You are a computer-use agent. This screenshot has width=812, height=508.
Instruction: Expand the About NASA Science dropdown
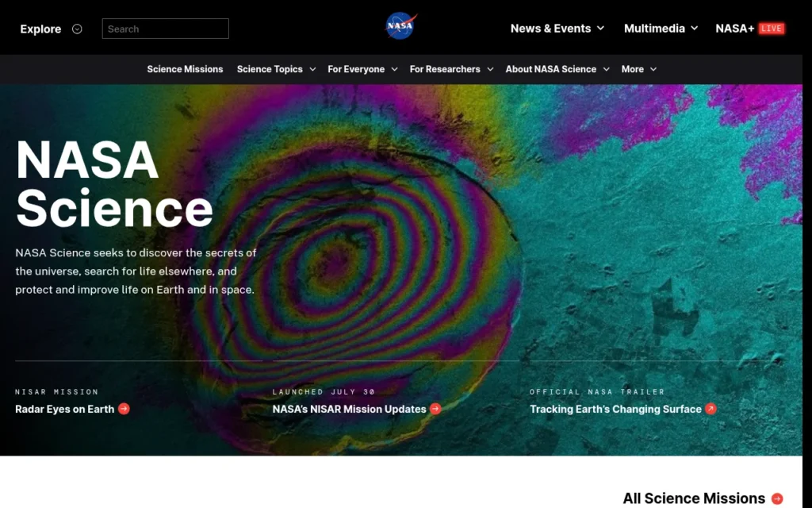tap(557, 69)
